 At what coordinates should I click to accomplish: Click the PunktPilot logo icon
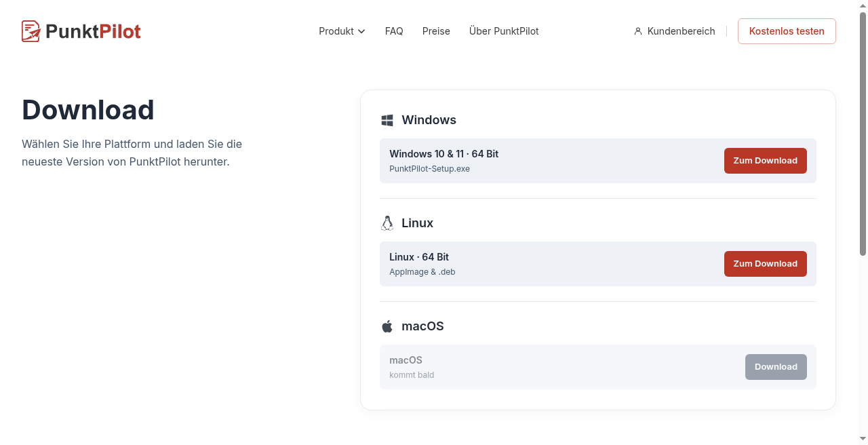31,31
